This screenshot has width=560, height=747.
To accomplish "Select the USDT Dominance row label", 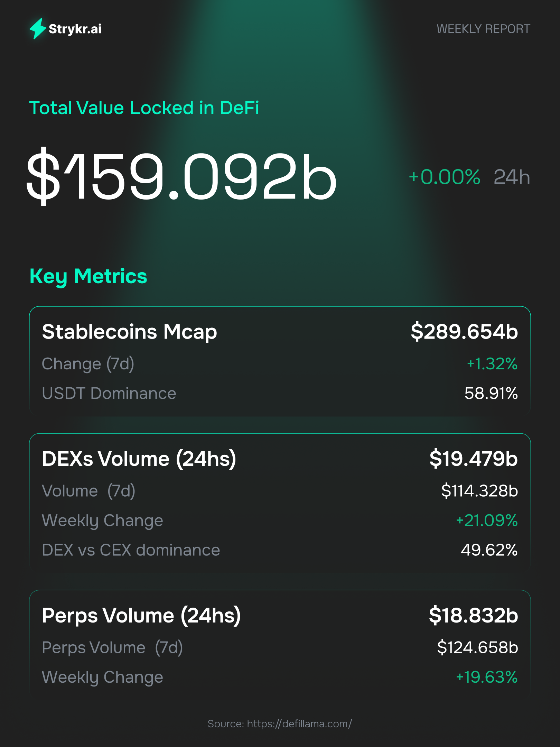I will click(109, 394).
